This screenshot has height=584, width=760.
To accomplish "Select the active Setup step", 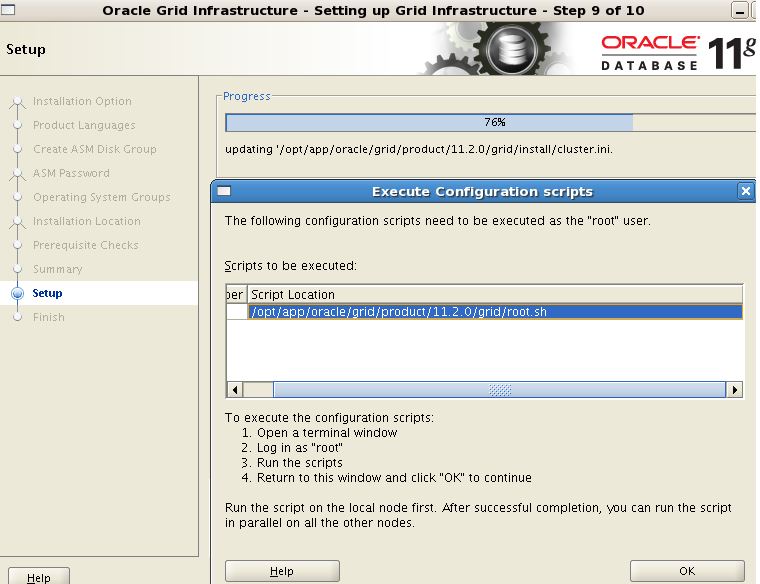I will (x=47, y=293).
